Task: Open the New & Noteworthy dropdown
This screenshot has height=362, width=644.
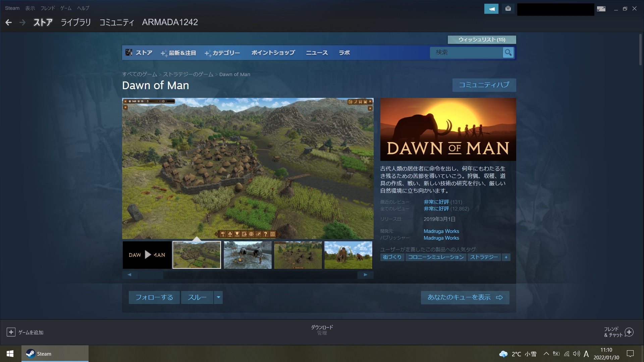Action: point(178,53)
